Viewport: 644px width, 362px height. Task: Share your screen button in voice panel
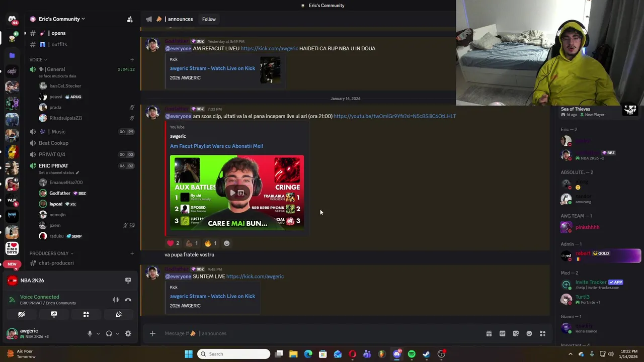coord(54,314)
